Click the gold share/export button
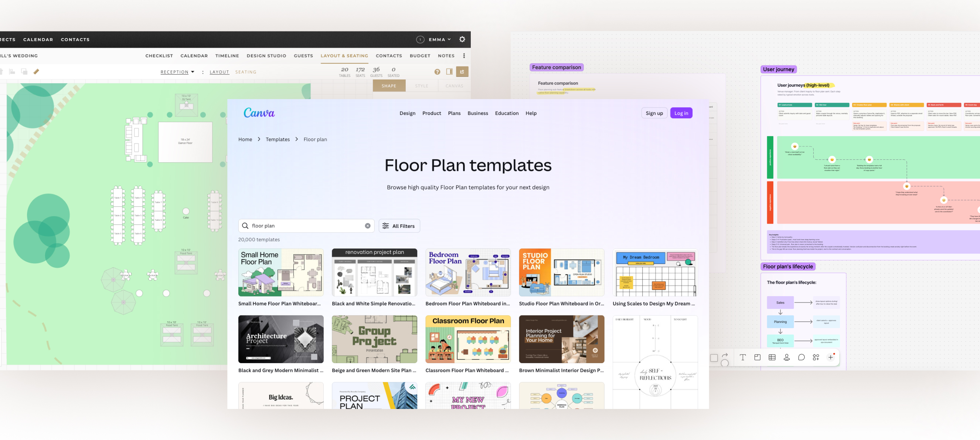Screen dimensions: 980x440 coord(462,72)
